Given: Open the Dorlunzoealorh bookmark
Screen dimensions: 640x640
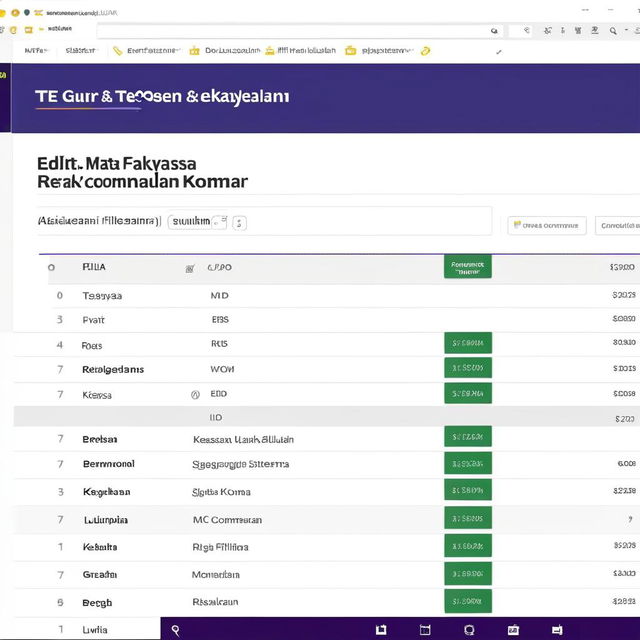Looking at the screenshot, I should click(x=232, y=51).
